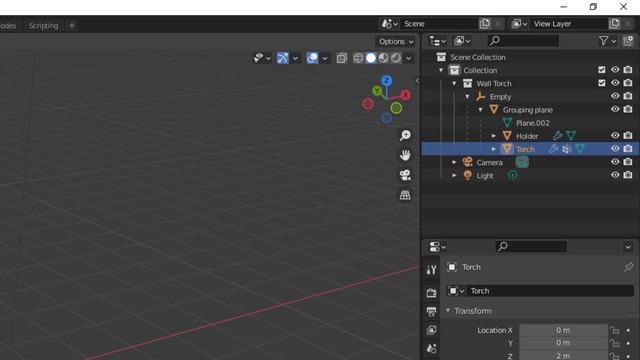Screen dimensions: 640x360
Task: Hide Camera eye icon
Action: pyautogui.click(x=615, y=162)
